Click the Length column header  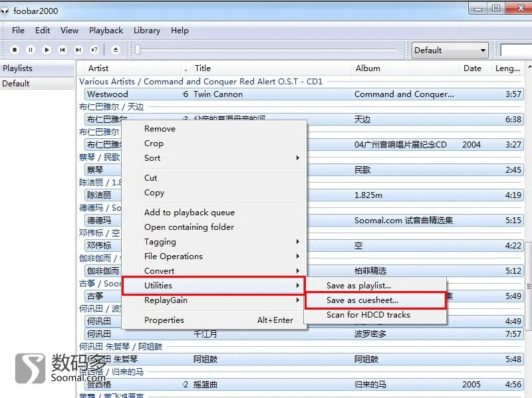point(507,68)
